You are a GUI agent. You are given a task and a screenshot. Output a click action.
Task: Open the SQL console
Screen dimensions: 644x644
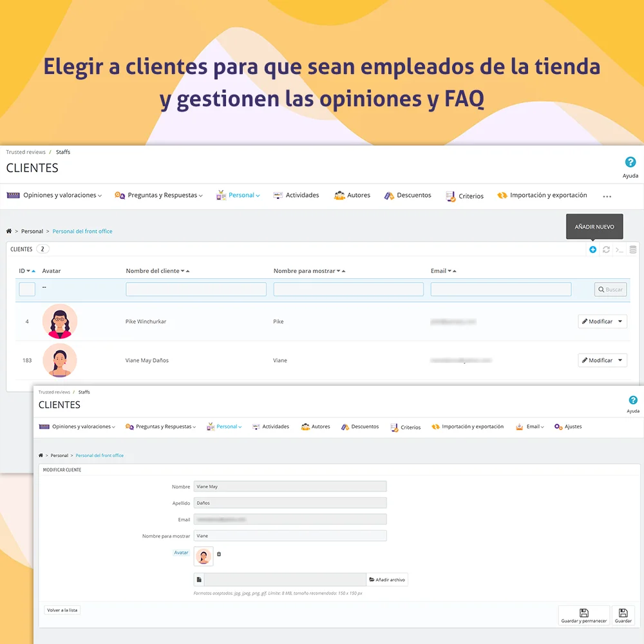pyautogui.click(x=619, y=249)
